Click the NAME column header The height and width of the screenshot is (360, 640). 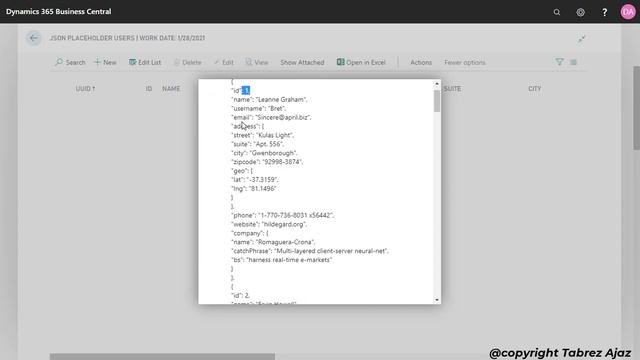click(171, 89)
